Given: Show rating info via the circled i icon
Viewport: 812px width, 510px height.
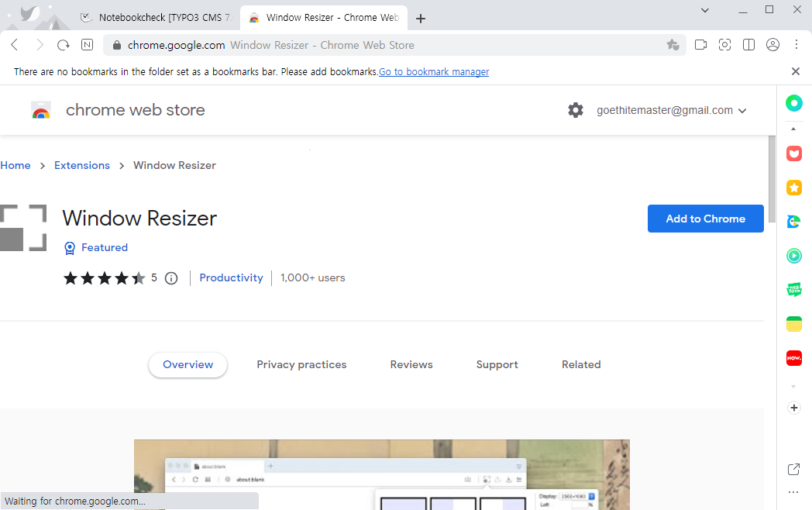Looking at the screenshot, I should click(171, 278).
